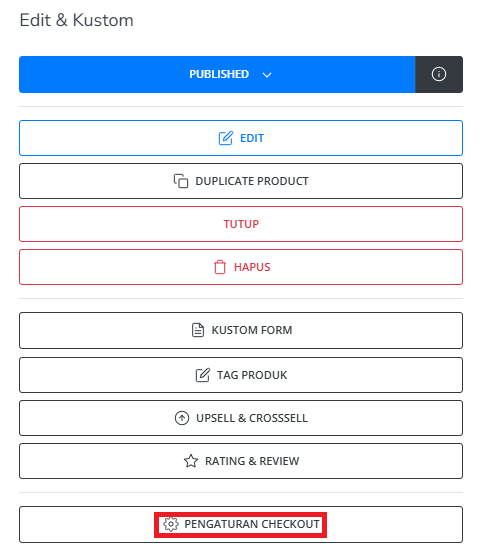Click the Kustom Form document icon
The height and width of the screenshot is (552, 481).
[x=198, y=330]
